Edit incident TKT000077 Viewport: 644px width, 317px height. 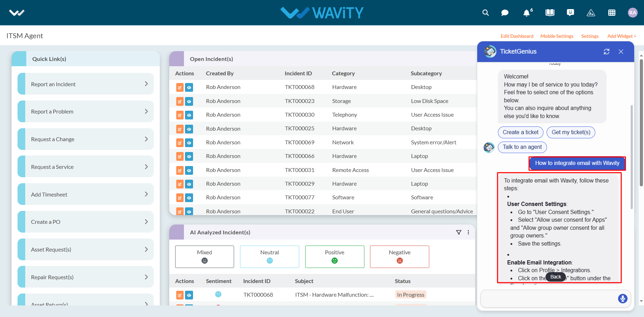tap(180, 198)
